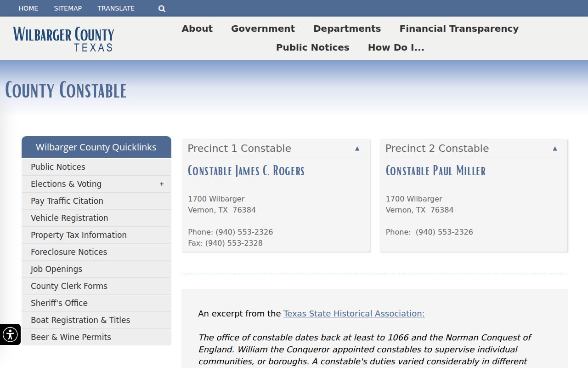Click Precinct 1 address 1700 Wilbarger

tap(216, 199)
